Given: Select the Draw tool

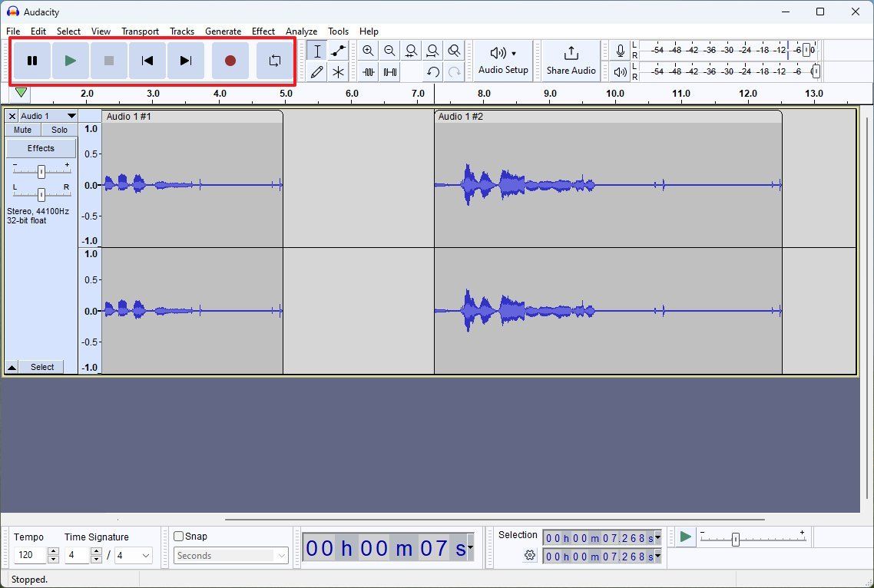Looking at the screenshot, I should click(x=316, y=71).
